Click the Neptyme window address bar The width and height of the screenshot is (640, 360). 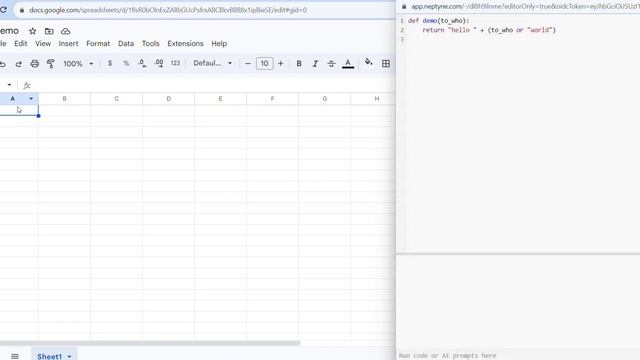point(524,7)
